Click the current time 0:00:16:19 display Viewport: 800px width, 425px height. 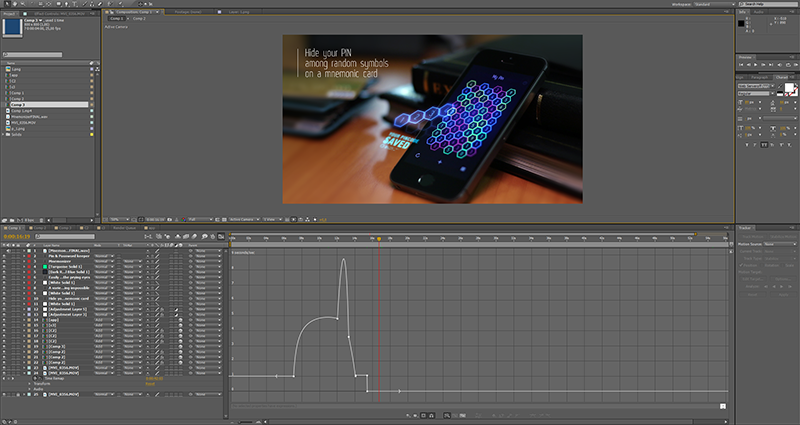(17, 237)
